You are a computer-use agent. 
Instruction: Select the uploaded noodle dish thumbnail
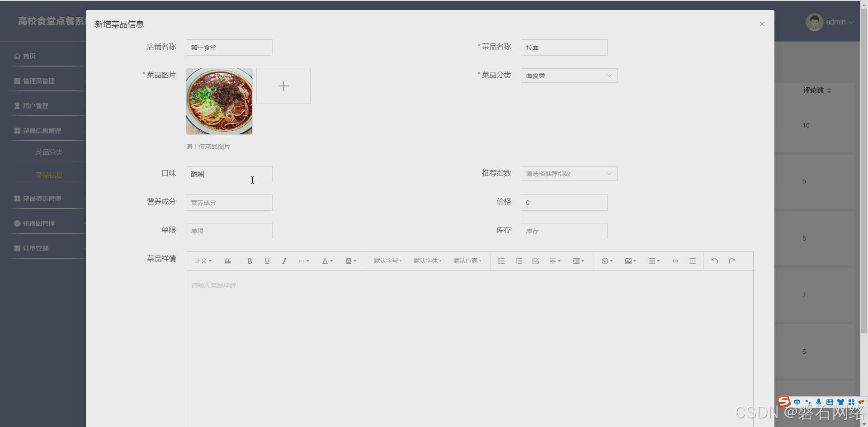tap(219, 101)
